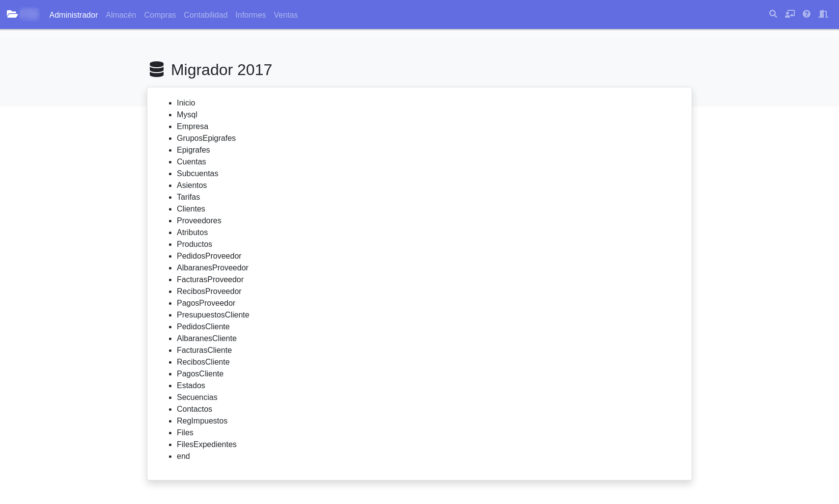Screen dimensions: 839x504
Task: Click the Migrador 2017 heading
Action: point(221,70)
